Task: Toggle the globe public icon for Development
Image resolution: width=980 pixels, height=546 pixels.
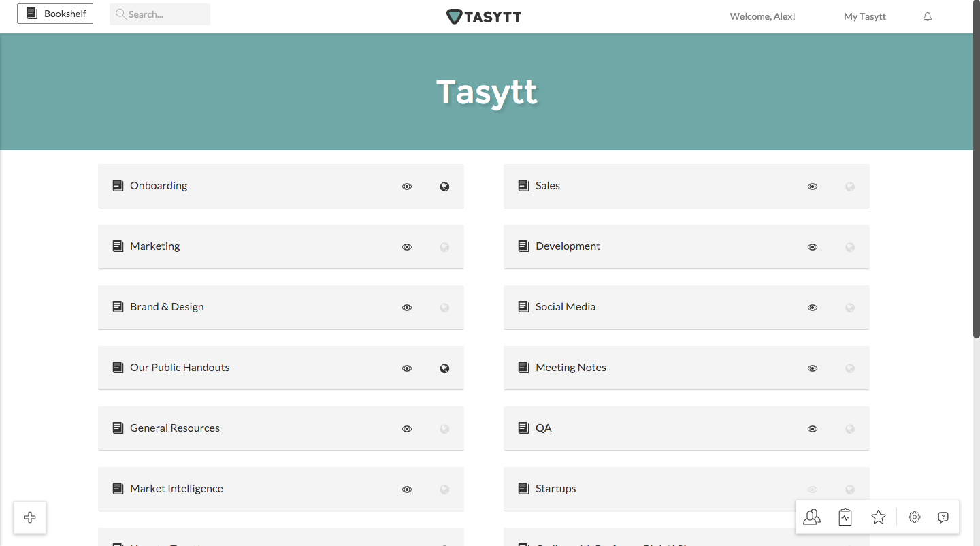Action: pos(850,247)
